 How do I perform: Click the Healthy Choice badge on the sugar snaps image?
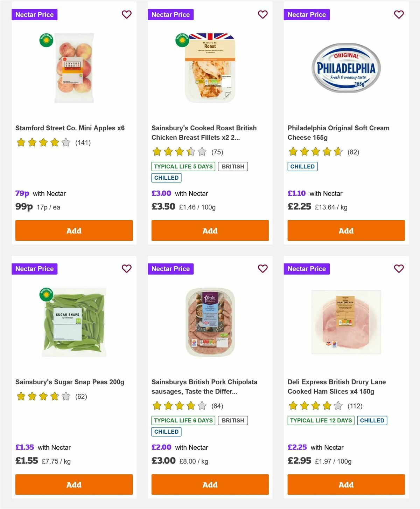[x=46, y=294]
